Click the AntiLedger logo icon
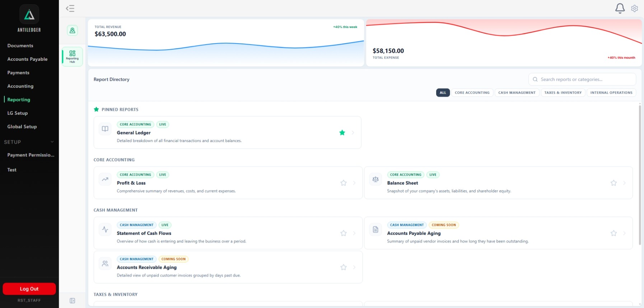Screen dimensions: 644x308 pyautogui.click(x=29, y=14)
